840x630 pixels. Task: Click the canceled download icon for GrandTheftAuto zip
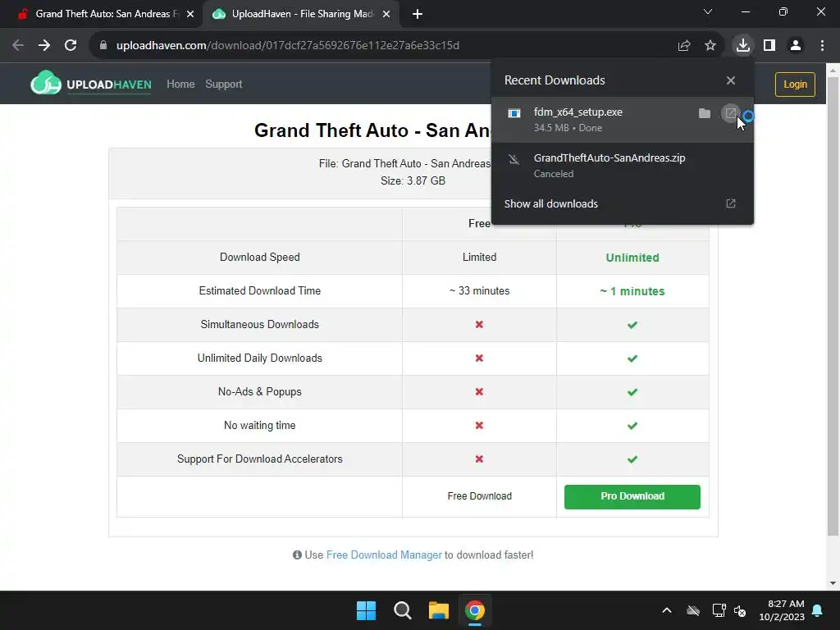point(514,159)
